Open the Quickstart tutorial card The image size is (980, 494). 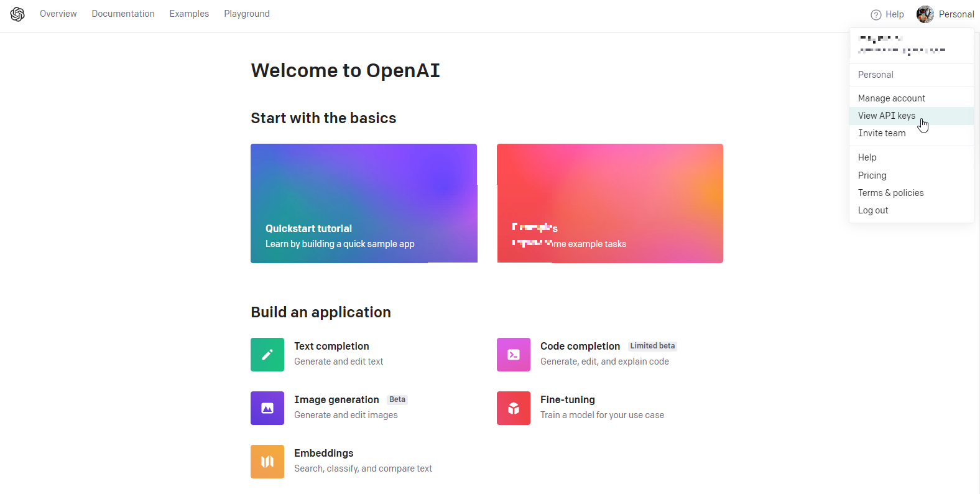(364, 203)
